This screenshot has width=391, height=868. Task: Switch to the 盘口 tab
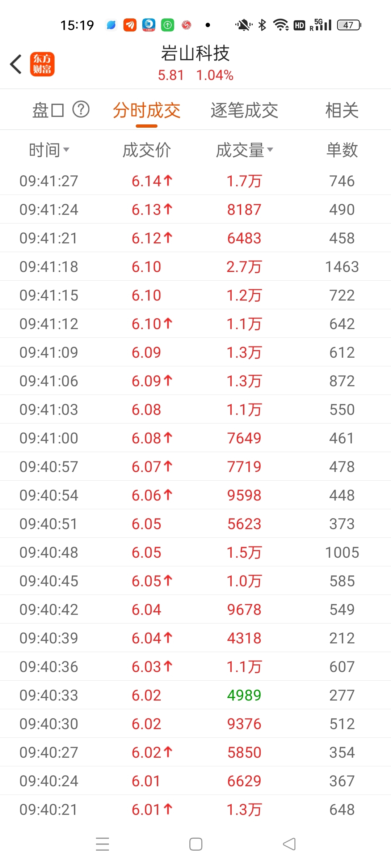[x=48, y=110]
